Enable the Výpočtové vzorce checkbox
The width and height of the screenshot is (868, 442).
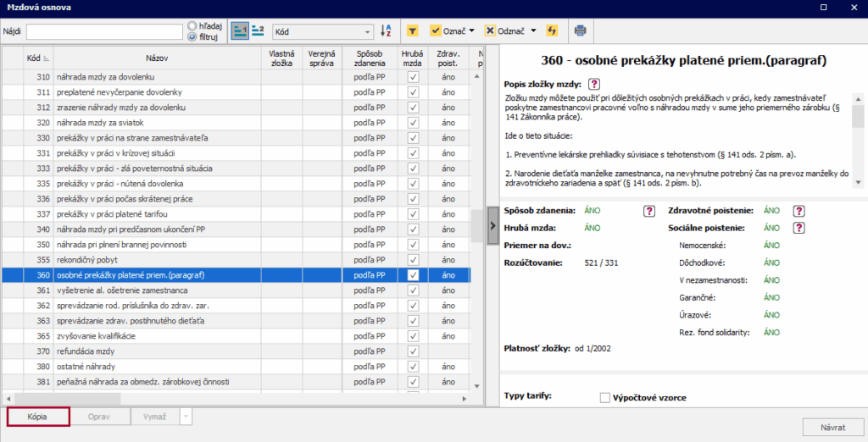pos(605,398)
